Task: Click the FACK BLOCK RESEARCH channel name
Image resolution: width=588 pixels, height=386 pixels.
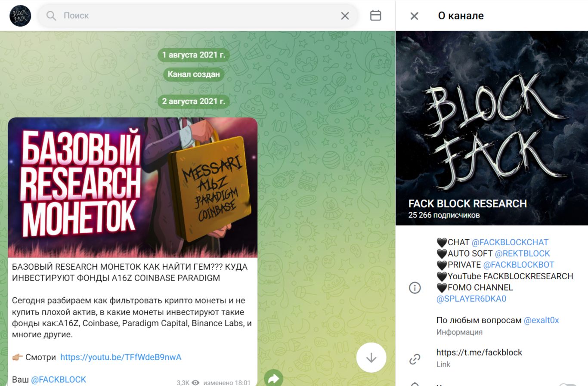Action: click(467, 204)
